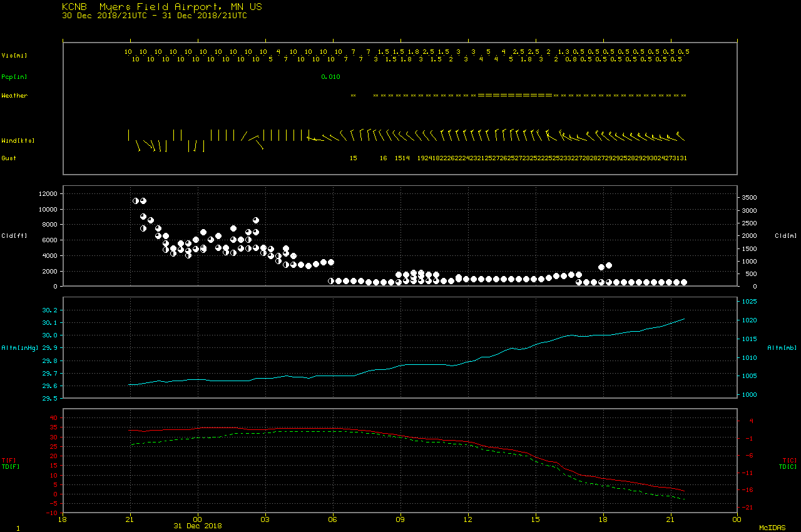Viewport: 801px width, 532px height.
Task: Click the 31 Dec 2018 date label
Action: (x=198, y=526)
